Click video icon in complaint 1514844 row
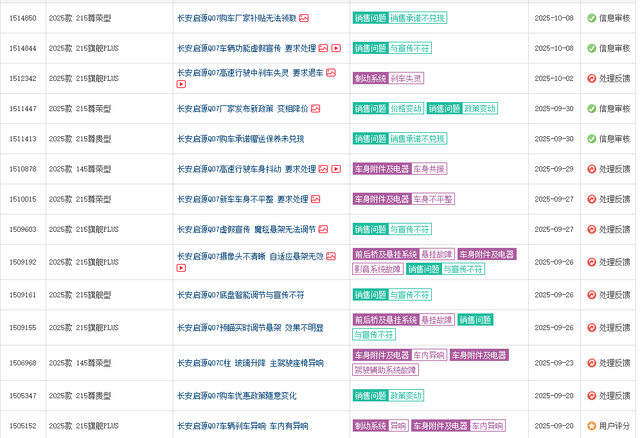This screenshot has width=640, height=438. pyautogui.click(x=336, y=48)
